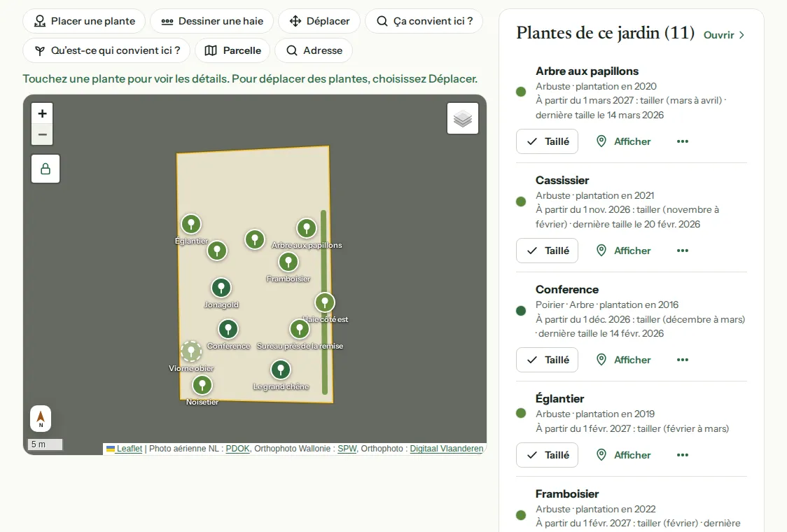
Task: Click the Plantes de ce jardin (11) title
Action: [606, 33]
